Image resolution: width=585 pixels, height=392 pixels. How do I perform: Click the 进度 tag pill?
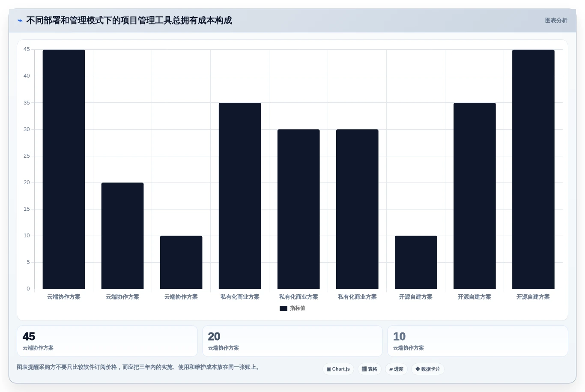[x=396, y=369]
